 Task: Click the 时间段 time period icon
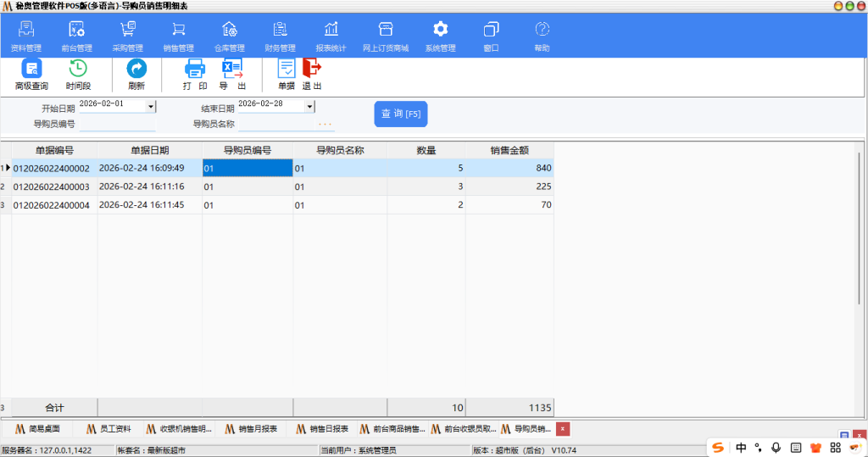click(78, 75)
